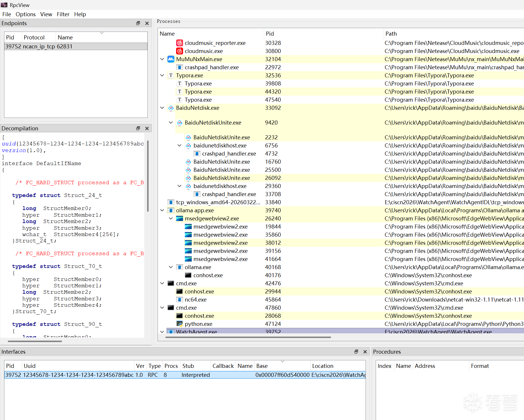Select nc64.exe process with Pid 45864
The image size is (524, 420).
pos(345,300)
